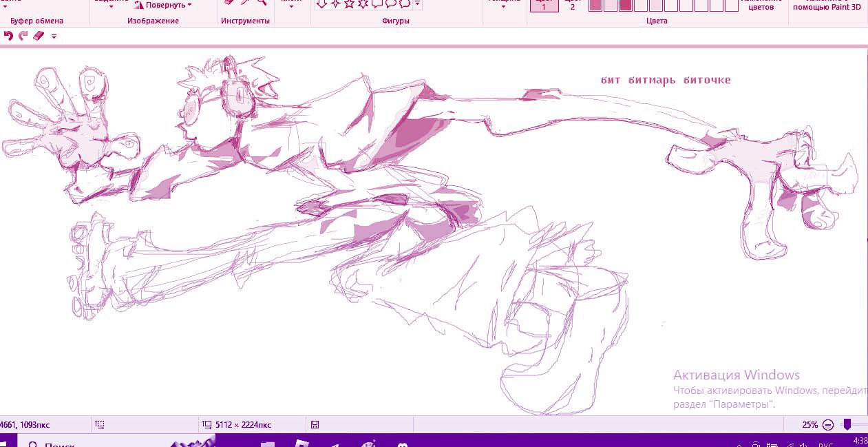The height and width of the screenshot is (447, 868).
Task: Click the Буфер обмена group label
Action: point(37,21)
